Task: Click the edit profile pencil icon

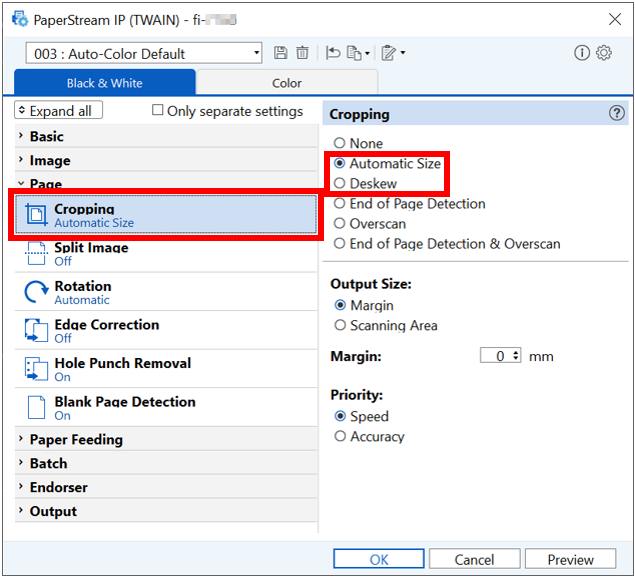Action: click(x=389, y=53)
